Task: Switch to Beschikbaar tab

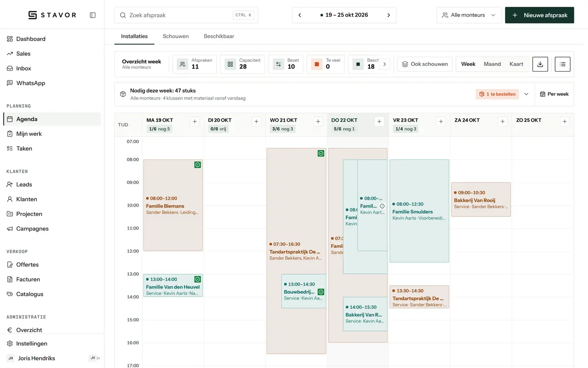Action: coord(219,36)
